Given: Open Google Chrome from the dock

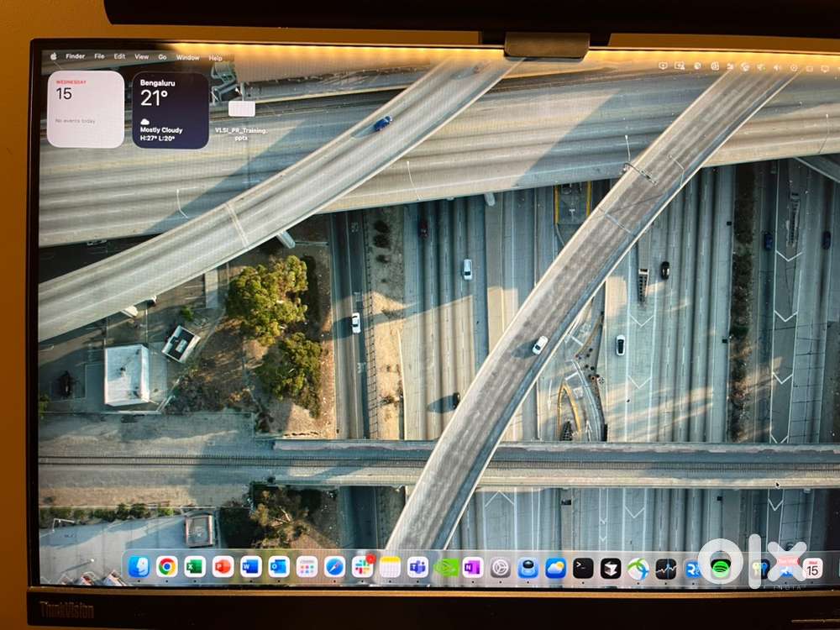Looking at the screenshot, I should 166,567.
